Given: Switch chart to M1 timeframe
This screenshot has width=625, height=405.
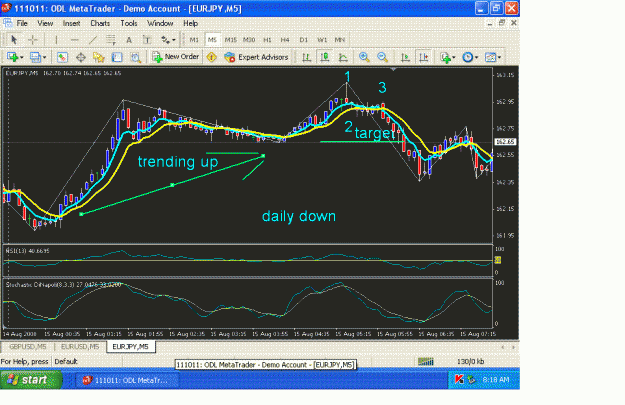Looking at the screenshot, I should pyautogui.click(x=194, y=39).
